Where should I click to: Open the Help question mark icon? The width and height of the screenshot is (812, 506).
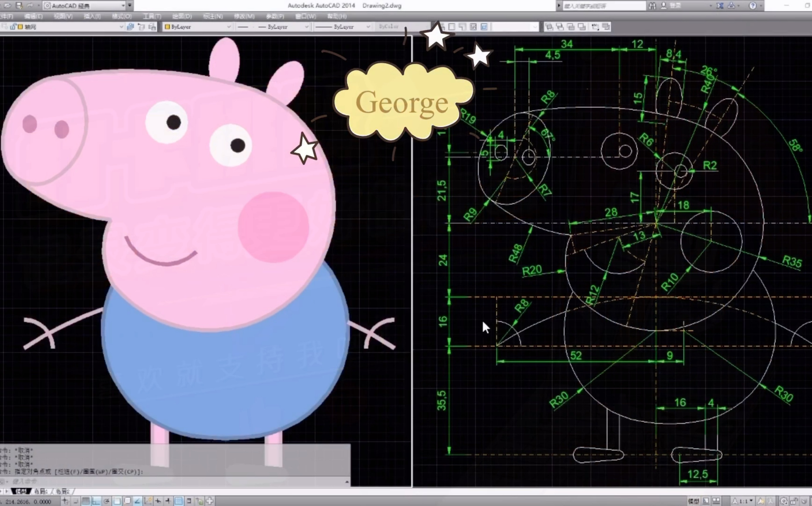[x=752, y=6]
